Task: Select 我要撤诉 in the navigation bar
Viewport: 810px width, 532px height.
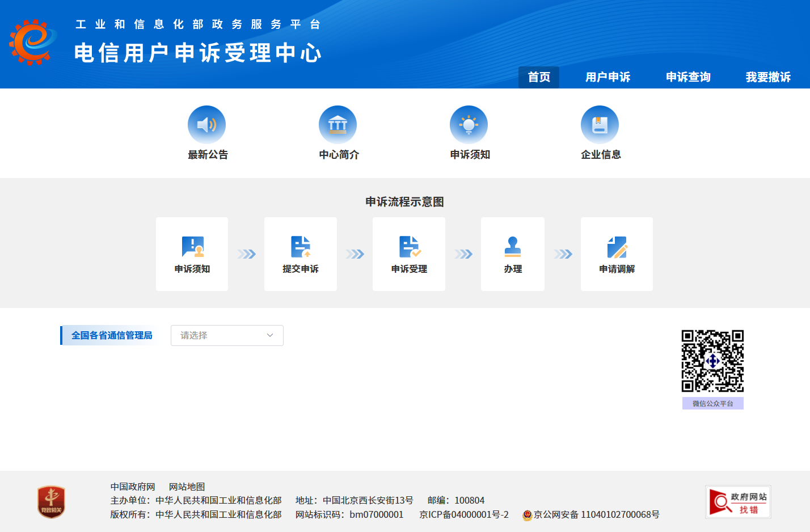Action: tap(768, 77)
